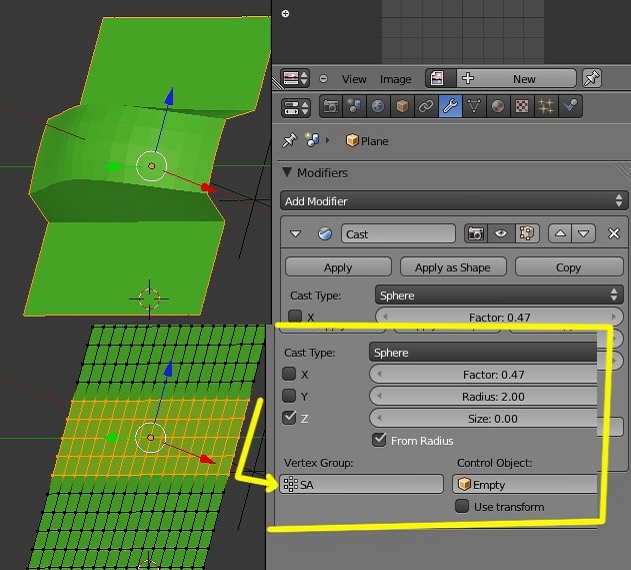Viewport: 631px width, 570px height.
Task: Click the Plane object cube icon
Action: [352, 140]
